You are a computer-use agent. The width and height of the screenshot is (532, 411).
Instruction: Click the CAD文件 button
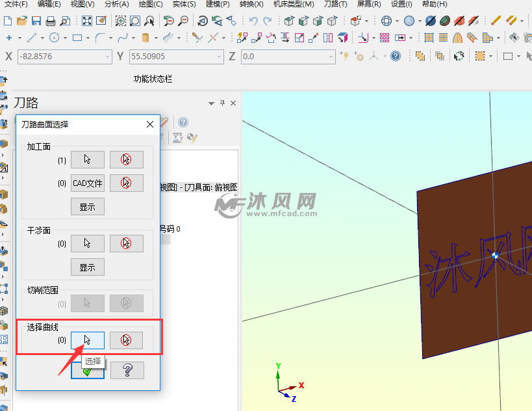point(88,183)
